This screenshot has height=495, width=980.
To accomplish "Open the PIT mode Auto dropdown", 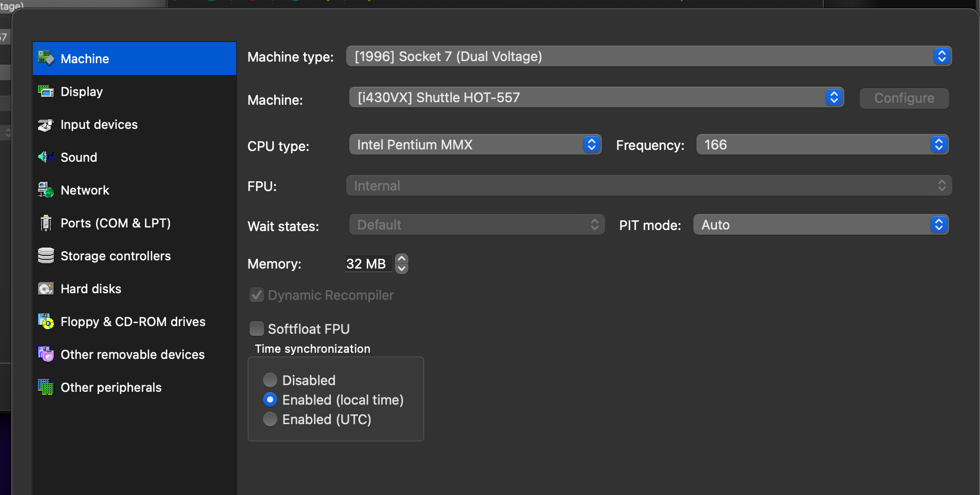I will click(821, 225).
